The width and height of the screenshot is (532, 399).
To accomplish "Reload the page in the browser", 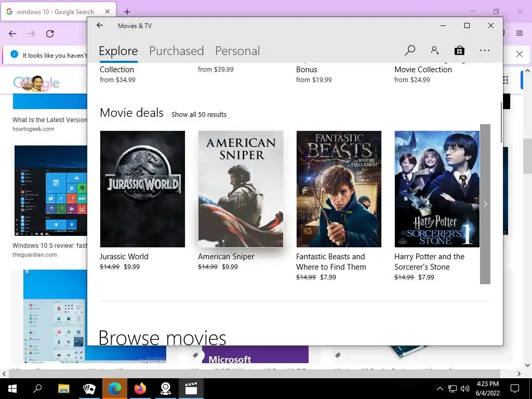I will pyautogui.click(x=50, y=34).
